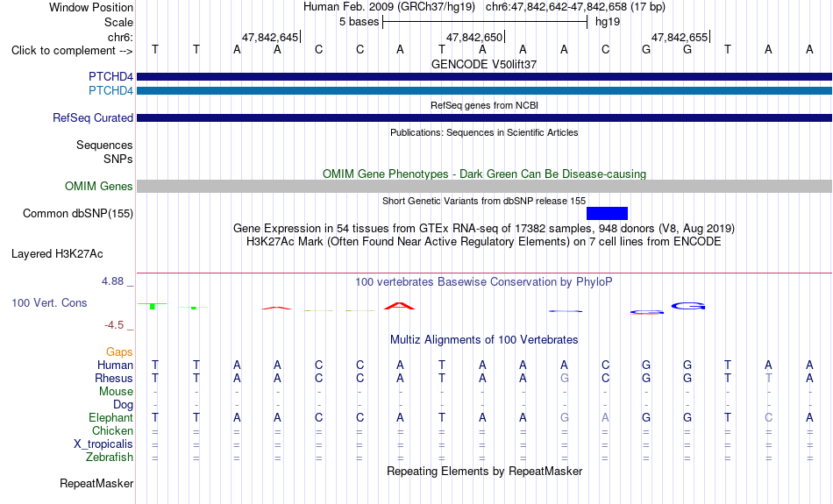The height and width of the screenshot is (504, 833).
Task: Select the Scale track label
Action: click(118, 22)
